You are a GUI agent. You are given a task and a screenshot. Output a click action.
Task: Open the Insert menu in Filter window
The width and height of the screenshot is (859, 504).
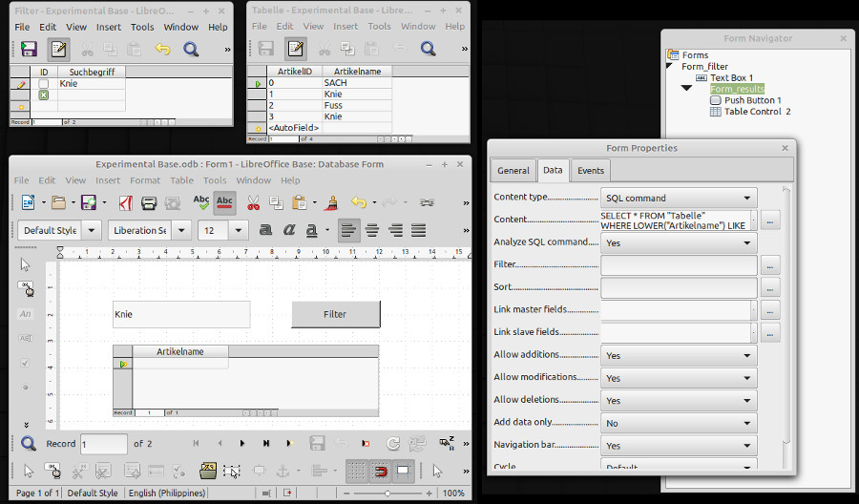coord(109,27)
